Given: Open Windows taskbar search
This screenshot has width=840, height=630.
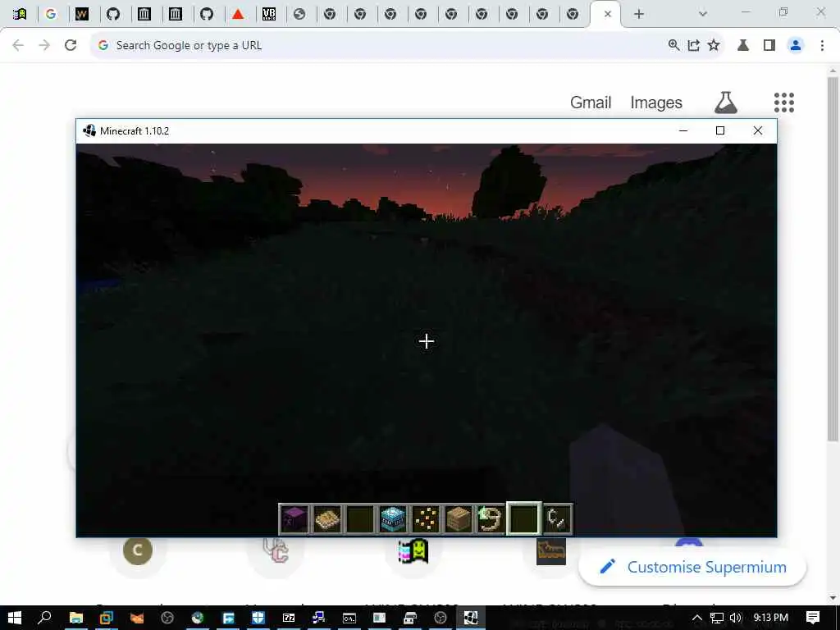Looking at the screenshot, I should click(x=45, y=618).
